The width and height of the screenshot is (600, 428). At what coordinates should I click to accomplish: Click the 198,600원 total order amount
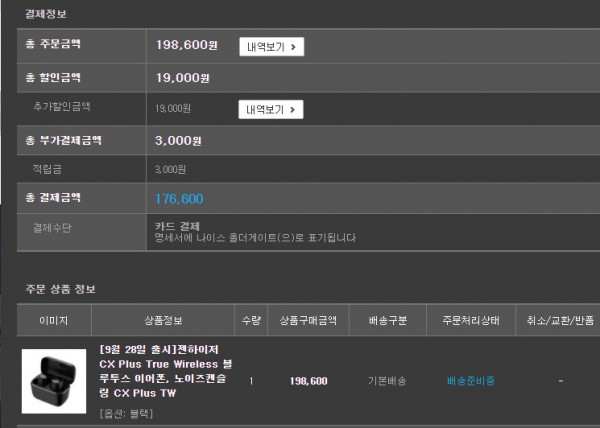pyautogui.click(x=187, y=45)
